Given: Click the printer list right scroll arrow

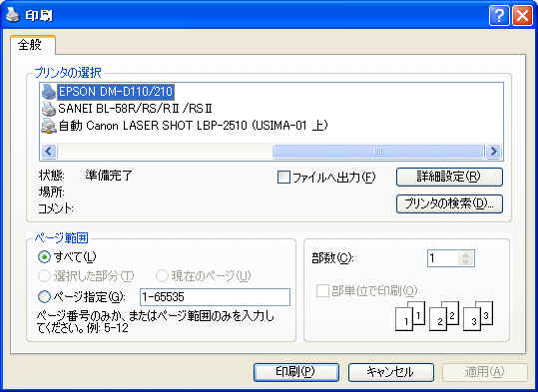Looking at the screenshot, I should 493,151.
